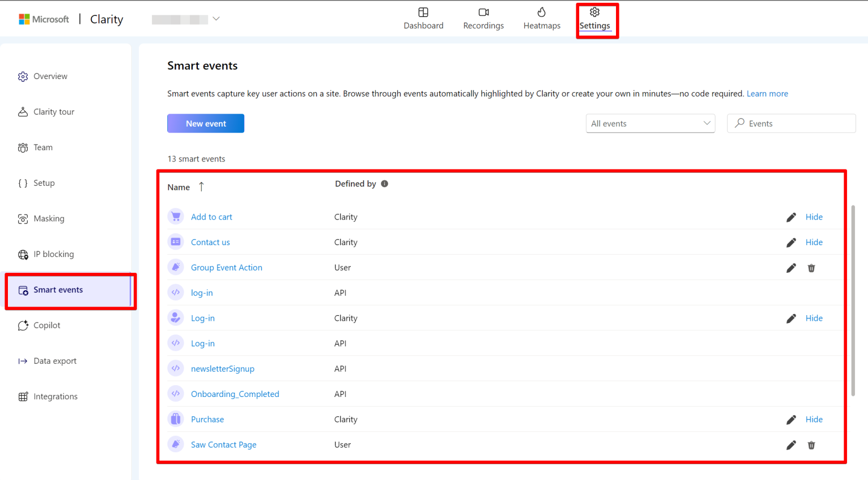Image resolution: width=868 pixels, height=480 pixels.
Task: Click inside the Events search field
Action: point(791,123)
